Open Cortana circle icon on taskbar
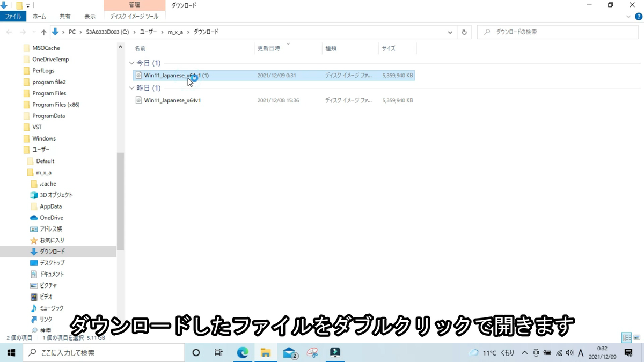This screenshot has width=644, height=362. tap(196, 352)
